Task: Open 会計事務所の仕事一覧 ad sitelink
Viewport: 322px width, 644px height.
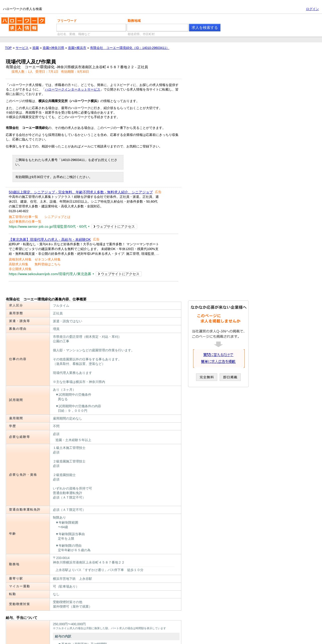Action: (25, 222)
